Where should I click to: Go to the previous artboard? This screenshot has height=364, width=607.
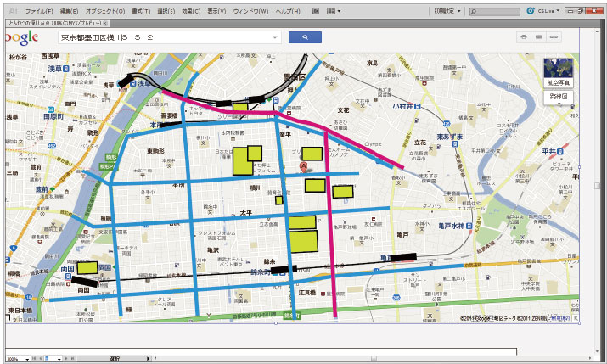pyautogui.click(x=40, y=359)
